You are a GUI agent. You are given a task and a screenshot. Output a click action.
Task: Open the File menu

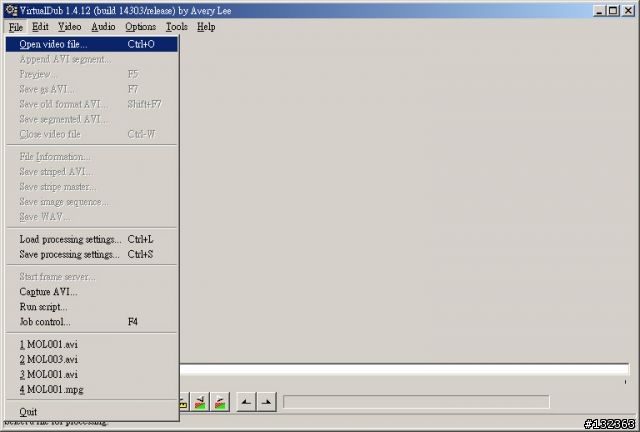16,27
